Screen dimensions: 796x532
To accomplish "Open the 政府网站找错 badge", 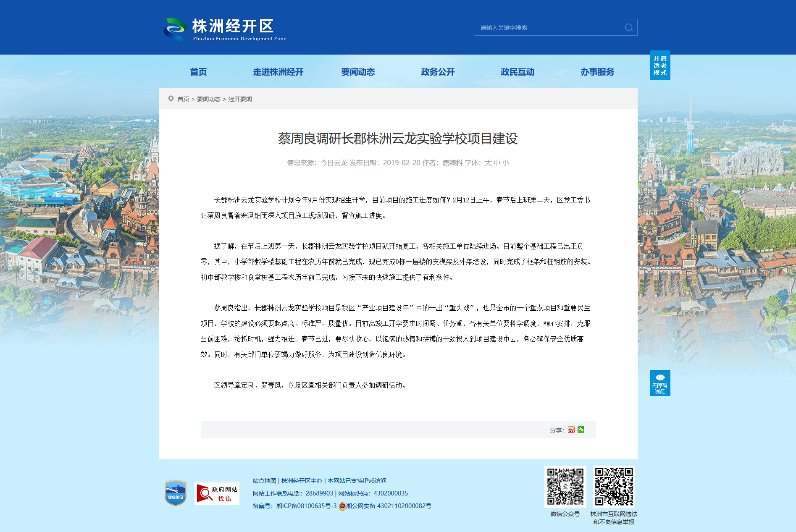I will click(217, 493).
